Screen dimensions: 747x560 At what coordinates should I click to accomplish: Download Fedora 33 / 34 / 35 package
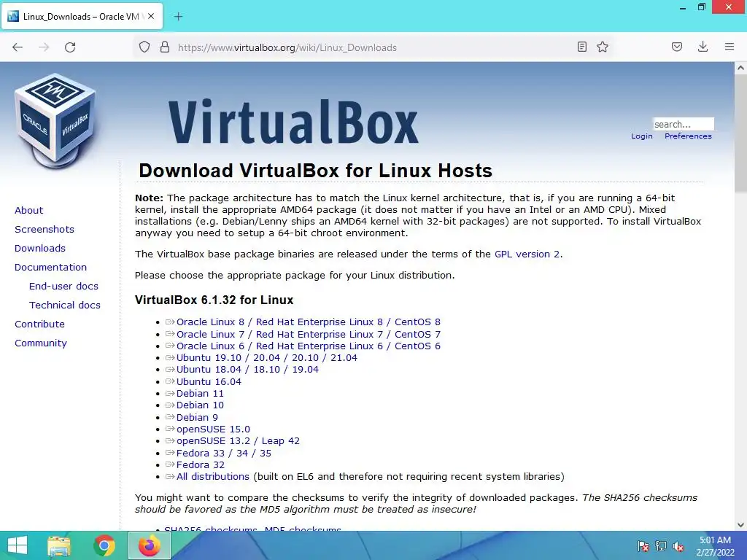coord(223,453)
